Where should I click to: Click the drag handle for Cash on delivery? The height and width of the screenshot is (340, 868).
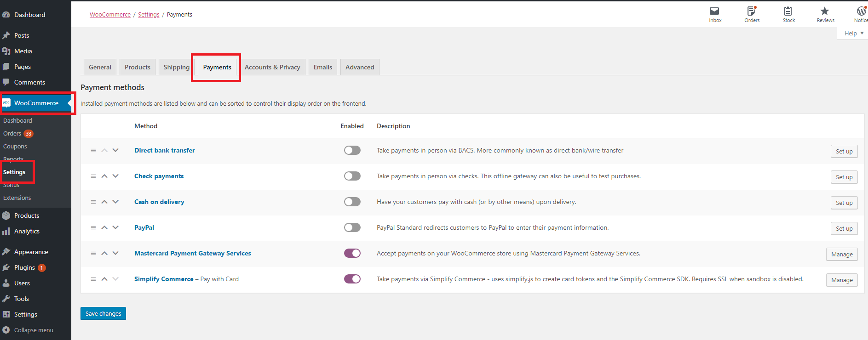click(93, 202)
